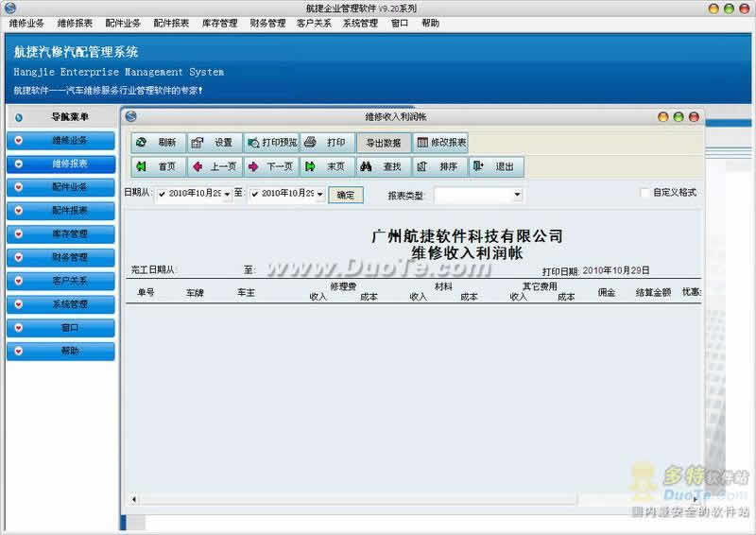Click 上一页 previous page arrow icon
This screenshot has width=756, height=535.
click(x=198, y=167)
